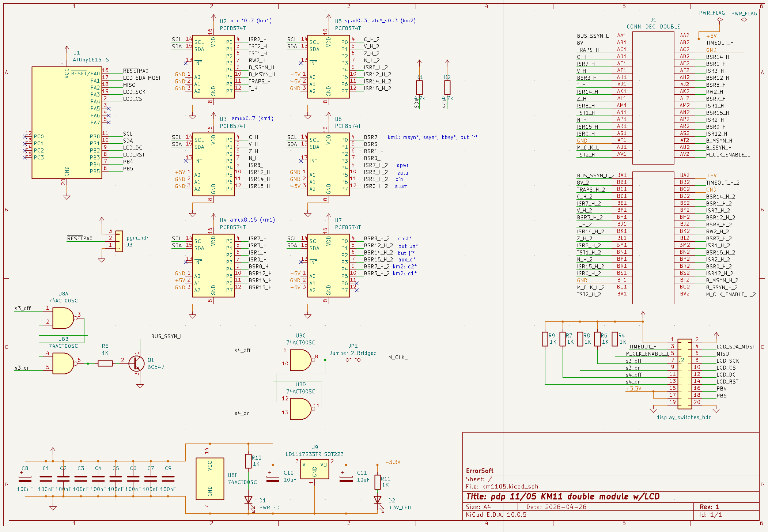Click the M_CLK_ENABLE_L_2 label at pin BV2
The image size is (768, 532).
731,294
